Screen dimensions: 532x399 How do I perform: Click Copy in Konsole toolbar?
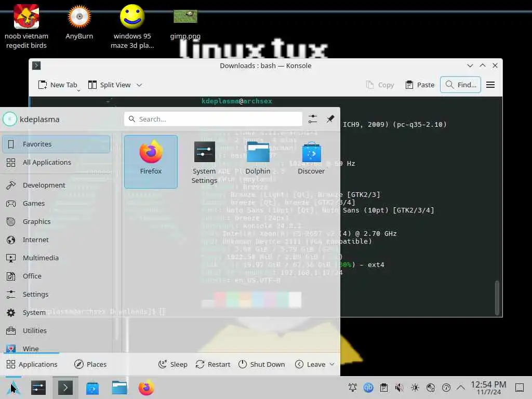(380, 85)
